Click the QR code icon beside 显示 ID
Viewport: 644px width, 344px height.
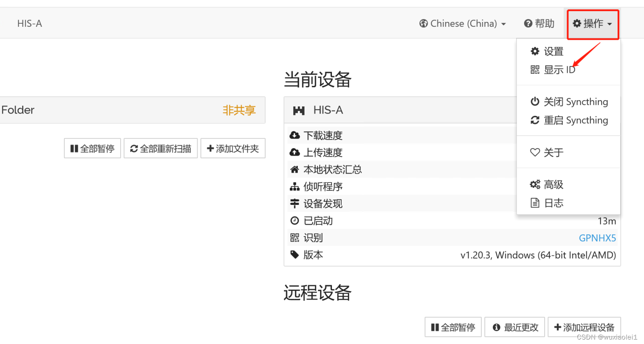pyautogui.click(x=535, y=70)
